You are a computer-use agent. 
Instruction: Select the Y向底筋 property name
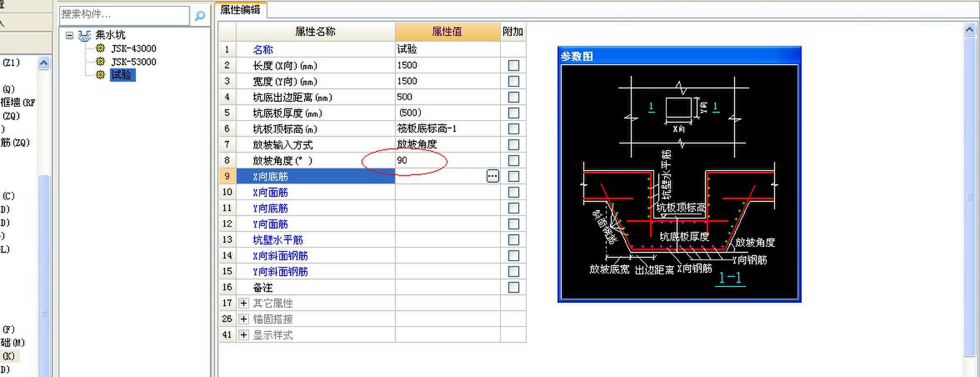(x=270, y=209)
